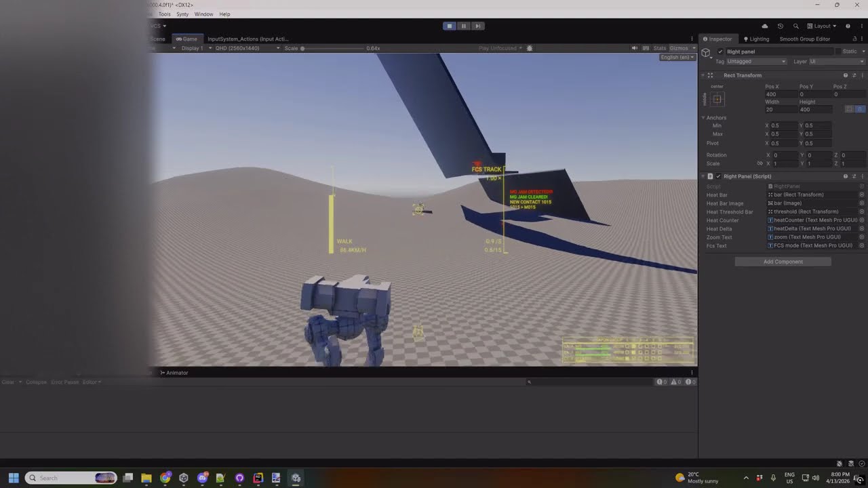Open the Help menu
The height and width of the screenshot is (488, 868).
click(224, 14)
